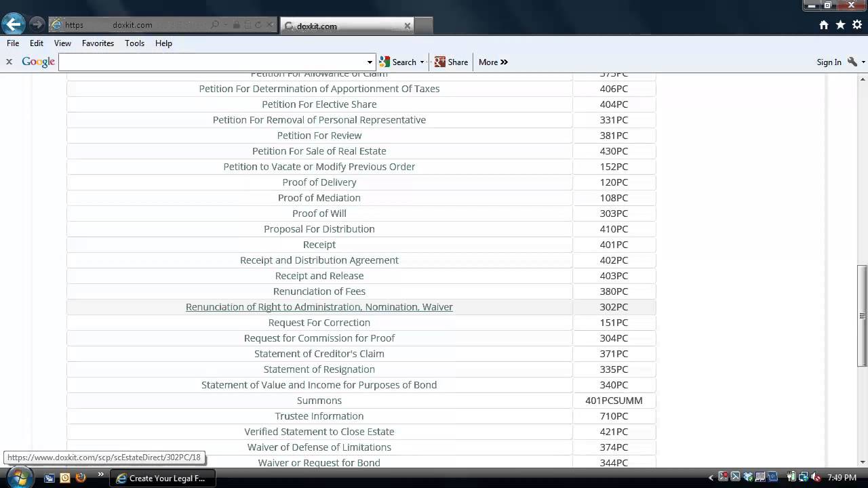Focus the Google toolbar search field
Viewport: 868px width, 488px height.
tap(212, 62)
